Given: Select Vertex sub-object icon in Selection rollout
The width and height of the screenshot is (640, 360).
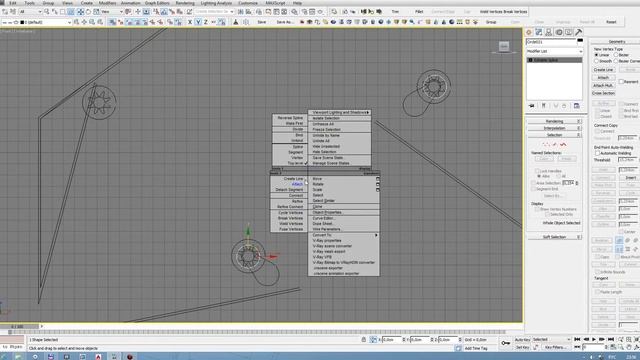Looking at the screenshot, I should coord(546,144).
